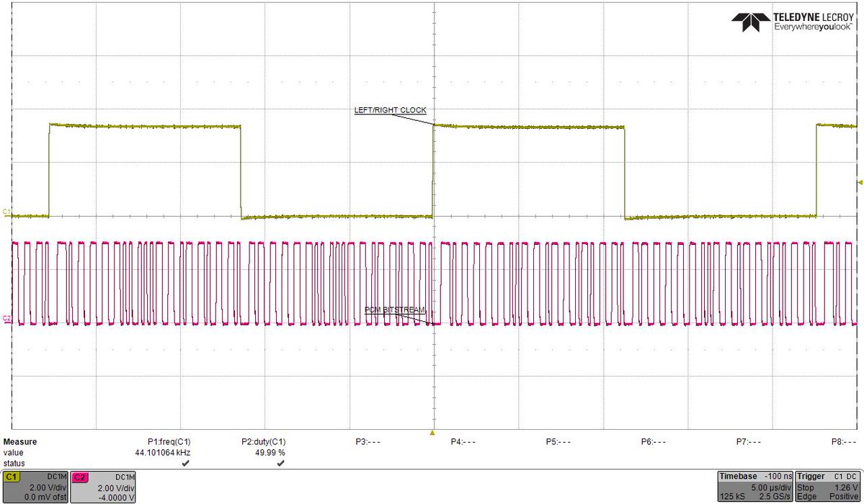The image size is (864, 504).
Task: Click the trigger delay marker below grid
Action: click(x=432, y=433)
